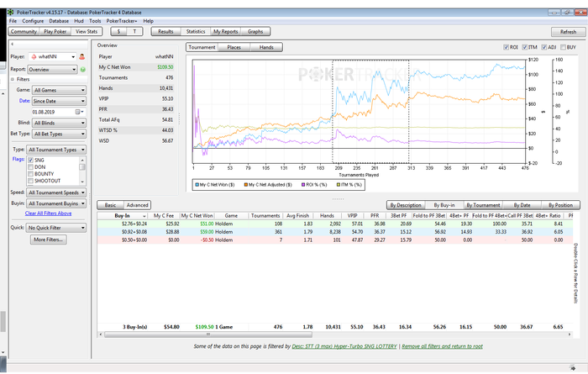This screenshot has height=374, width=588.
Task: Switch to the Graphs tab
Action: pos(255,31)
